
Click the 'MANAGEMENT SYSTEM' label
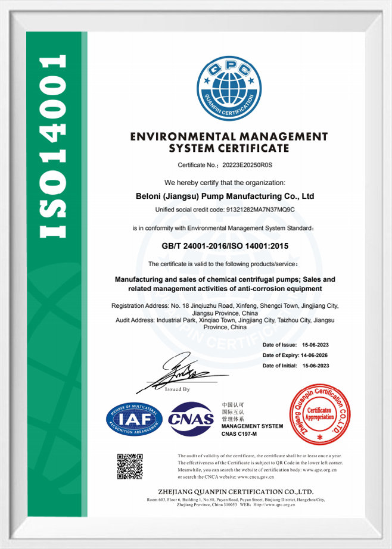point(252,426)
